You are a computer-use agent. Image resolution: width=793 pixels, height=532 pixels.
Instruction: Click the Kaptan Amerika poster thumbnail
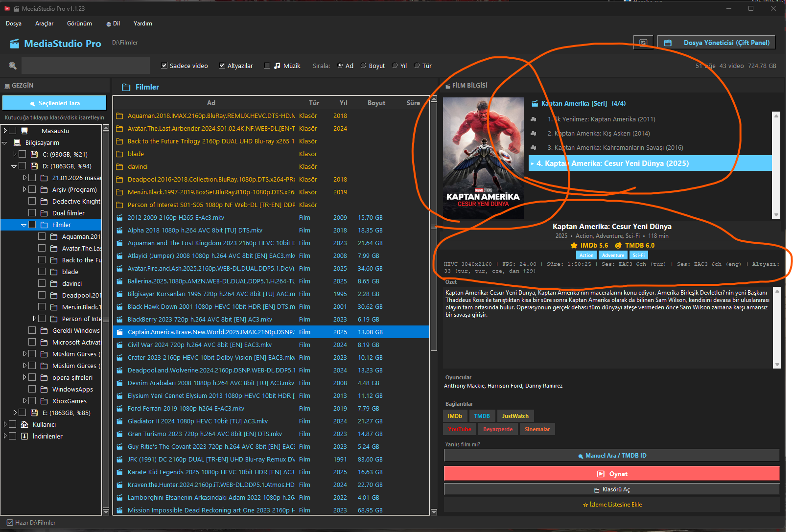click(x=483, y=158)
